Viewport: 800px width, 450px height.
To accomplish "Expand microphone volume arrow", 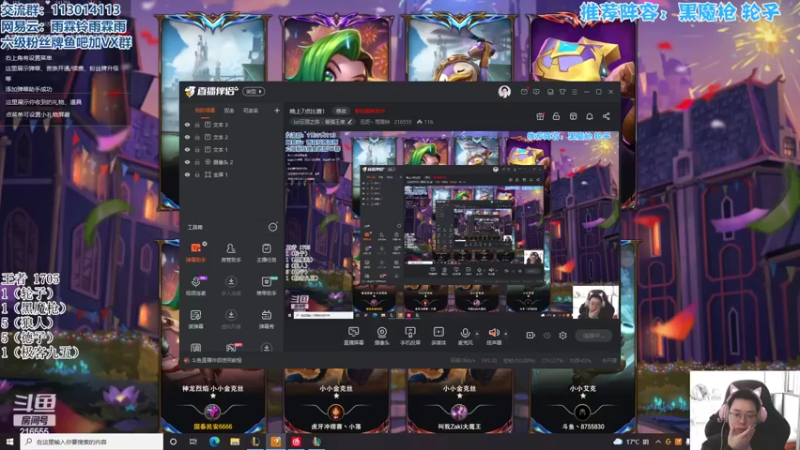I will (x=478, y=334).
